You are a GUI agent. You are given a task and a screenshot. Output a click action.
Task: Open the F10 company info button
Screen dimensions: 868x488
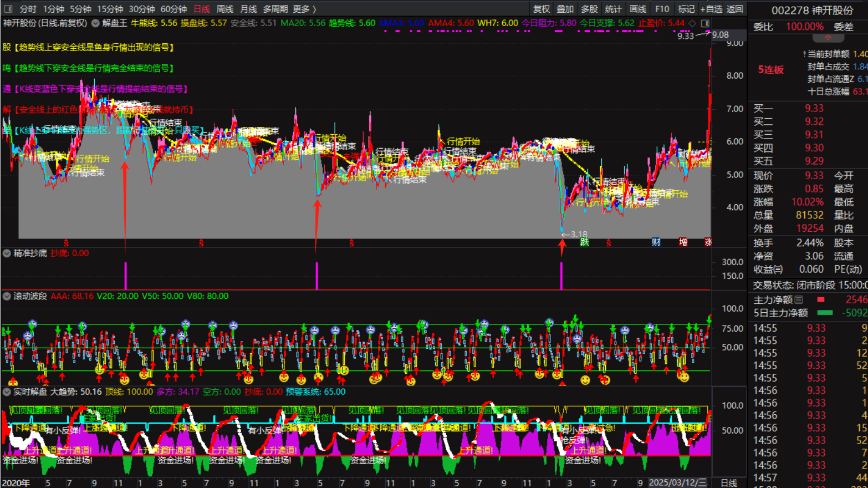662,9
